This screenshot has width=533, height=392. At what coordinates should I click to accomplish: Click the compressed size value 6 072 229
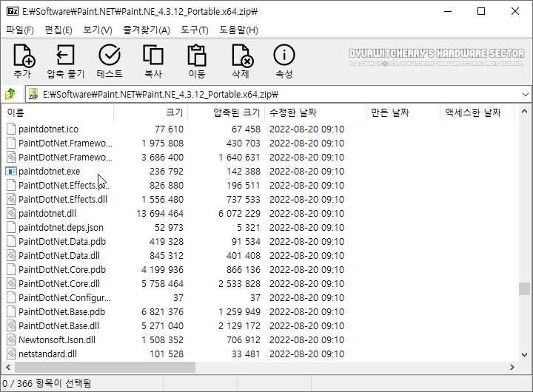(239, 213)
